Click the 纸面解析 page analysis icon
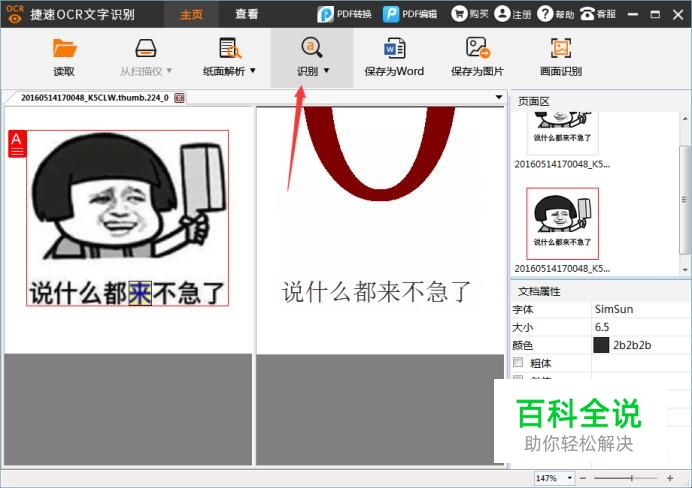This screenshot has width=692, height=488. coord(229,48)
